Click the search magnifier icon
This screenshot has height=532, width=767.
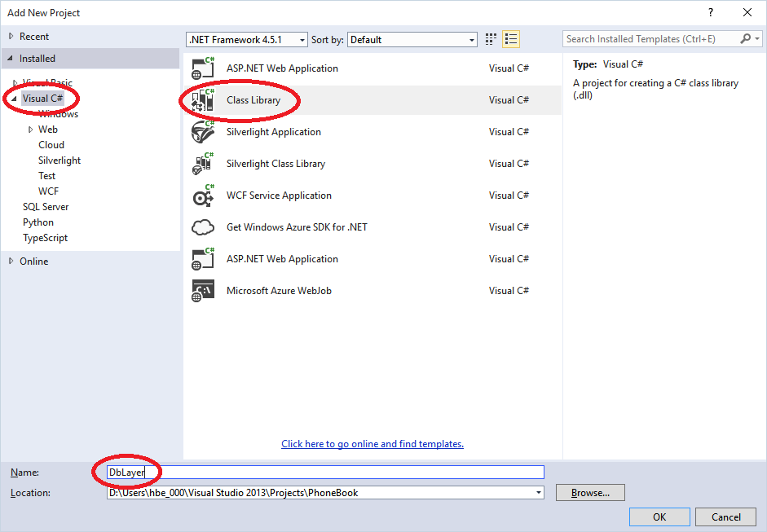746,38
